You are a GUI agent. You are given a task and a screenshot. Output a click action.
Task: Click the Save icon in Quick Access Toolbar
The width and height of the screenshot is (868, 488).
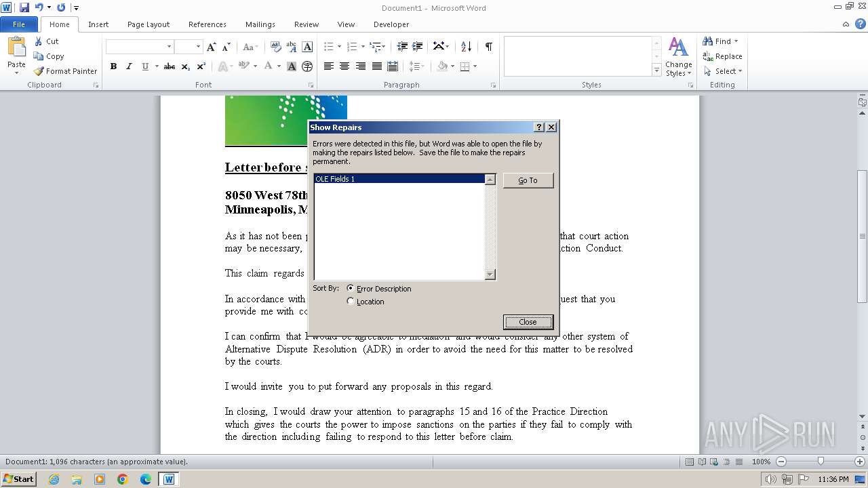[24, 7]
